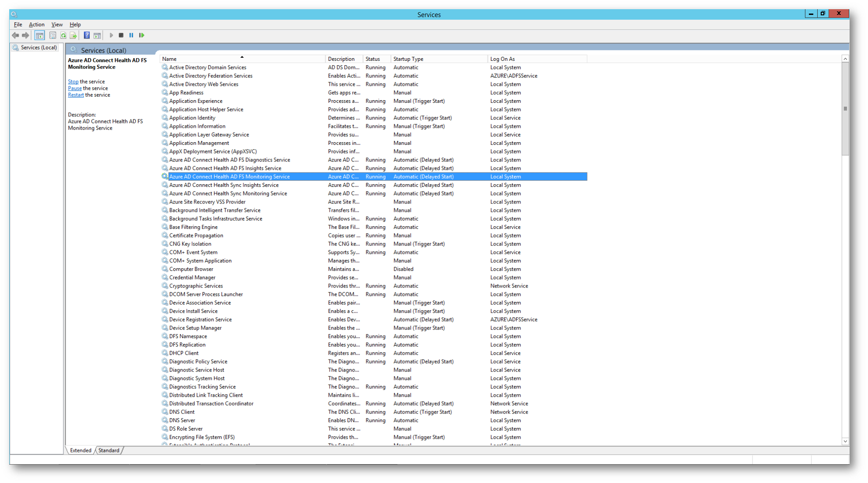Click the Back arrow in the toolbar
This screenshot has height=483, width=868.
(16, 35)
